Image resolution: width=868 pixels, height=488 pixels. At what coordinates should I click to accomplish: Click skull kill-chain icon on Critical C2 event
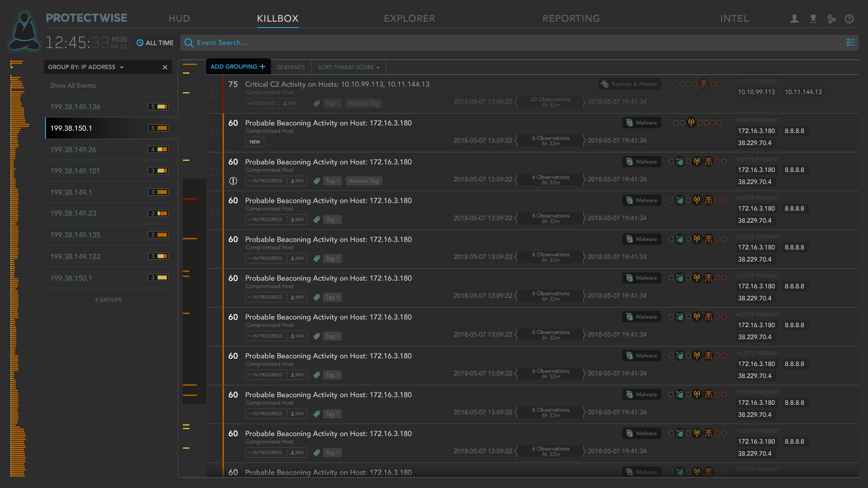pos(704,84)
